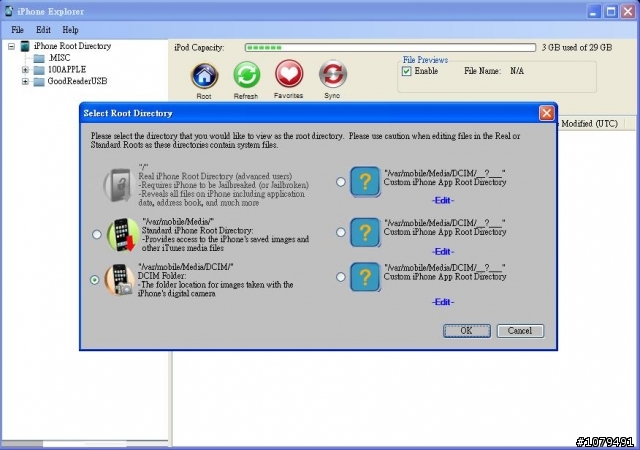The image size is (640, 450).
Task: Click the GoodReaderUSB folder icon
Action: click(x=39, y=82)
